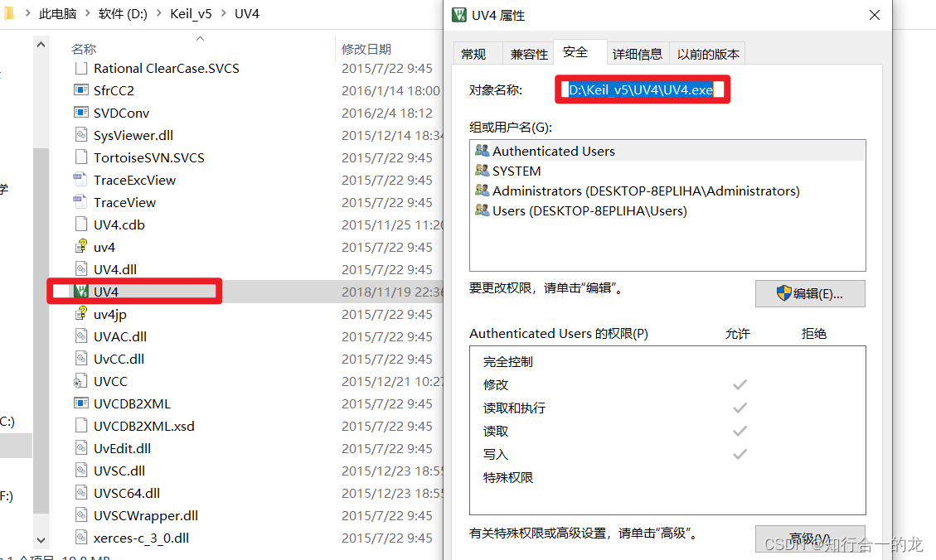This screenshot has height=560, width=936.
Task: Select the SysViewer.dll file name
Action: tap(133, 135)
